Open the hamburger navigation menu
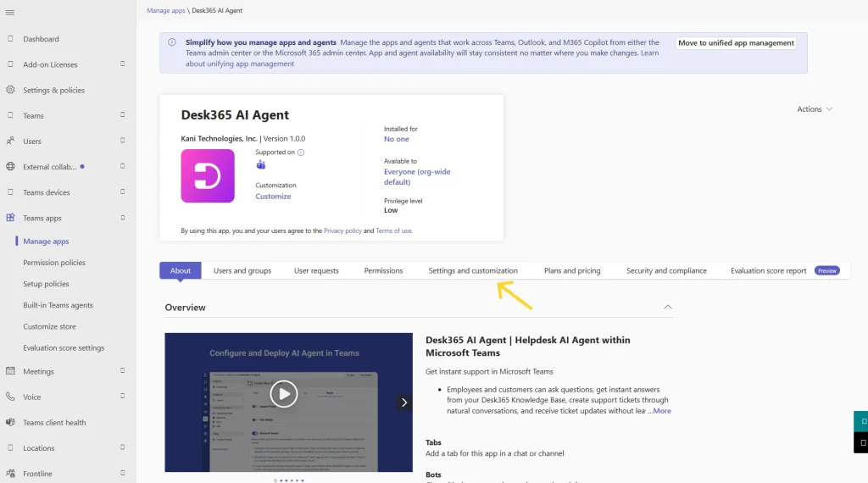 pyautogui.click(x=10, y=12)
